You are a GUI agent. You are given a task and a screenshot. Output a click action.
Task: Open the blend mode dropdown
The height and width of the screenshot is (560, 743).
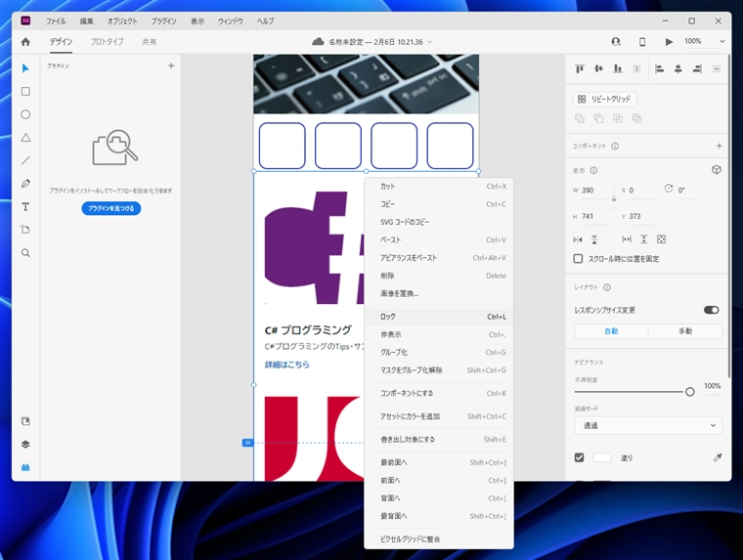click(647, 425)
